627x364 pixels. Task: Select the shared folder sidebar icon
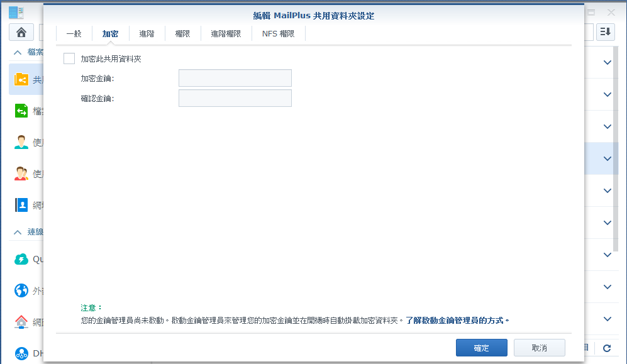pos(21,79)
